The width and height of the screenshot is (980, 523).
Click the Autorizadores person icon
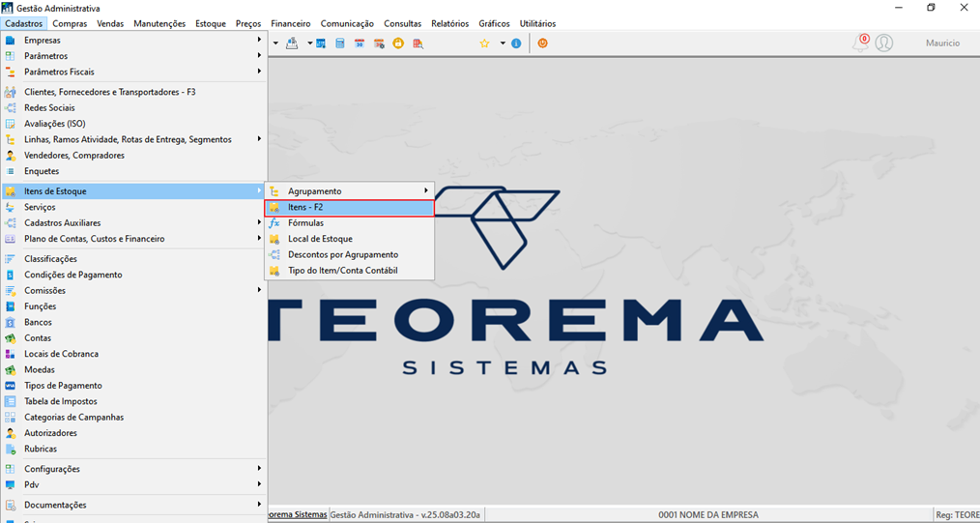10,433
